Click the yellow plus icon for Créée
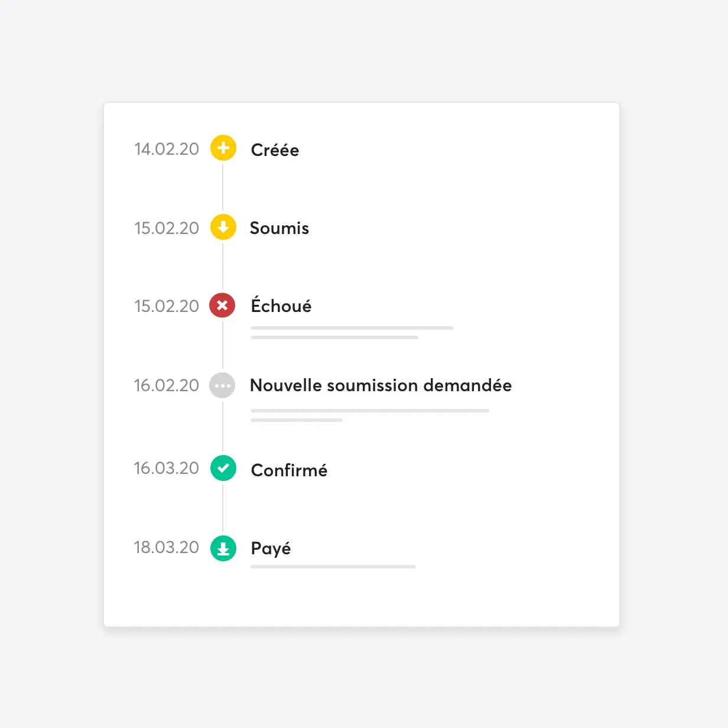The height and width of the screenshot is (728, 728). pos(223,148)
